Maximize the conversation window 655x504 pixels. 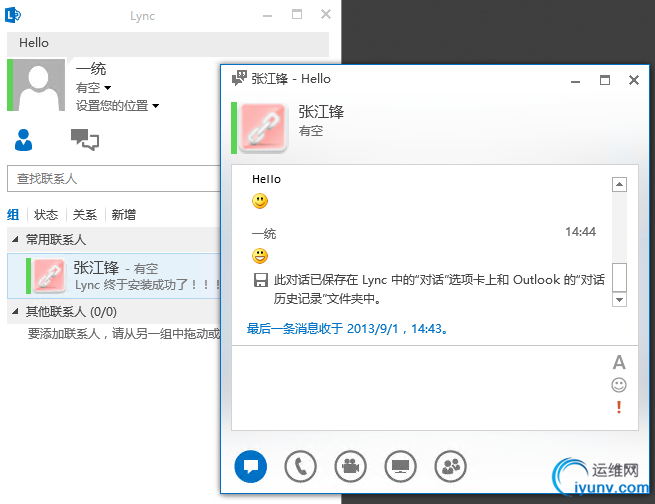tap(605, 80)
